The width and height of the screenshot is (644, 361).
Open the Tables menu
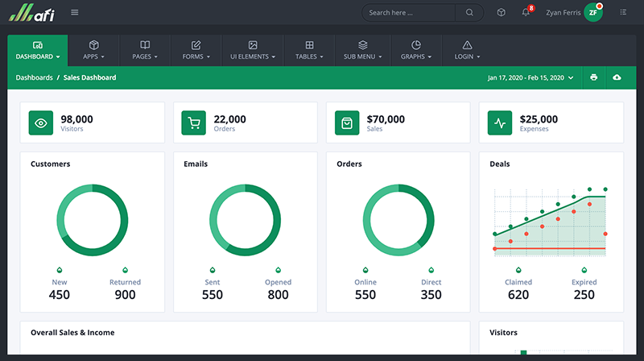coord(309,50)
